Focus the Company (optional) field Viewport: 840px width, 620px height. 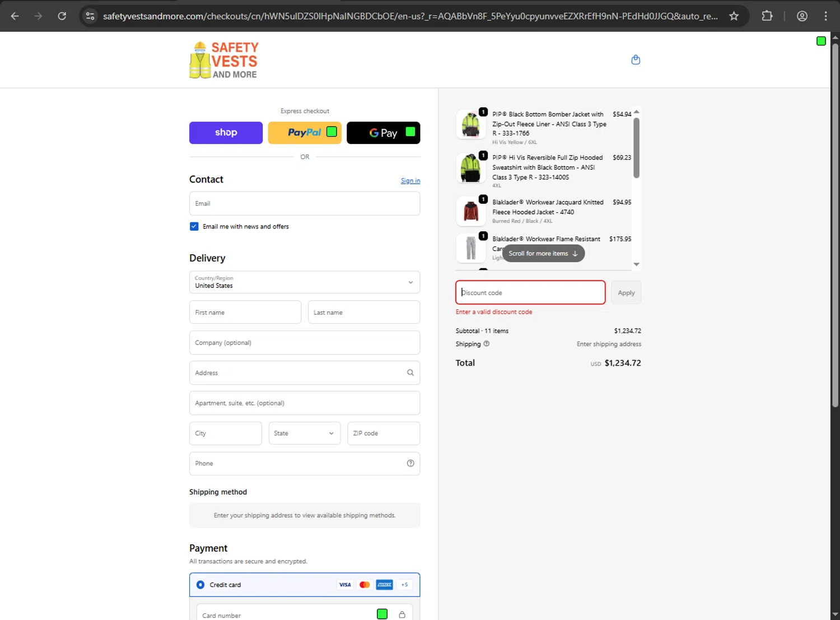[305, 342]
